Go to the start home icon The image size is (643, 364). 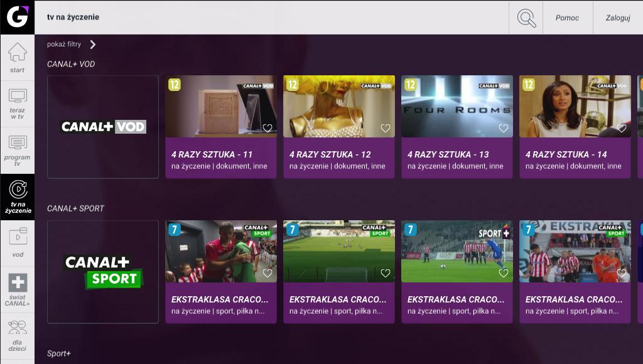pos(17,53)
